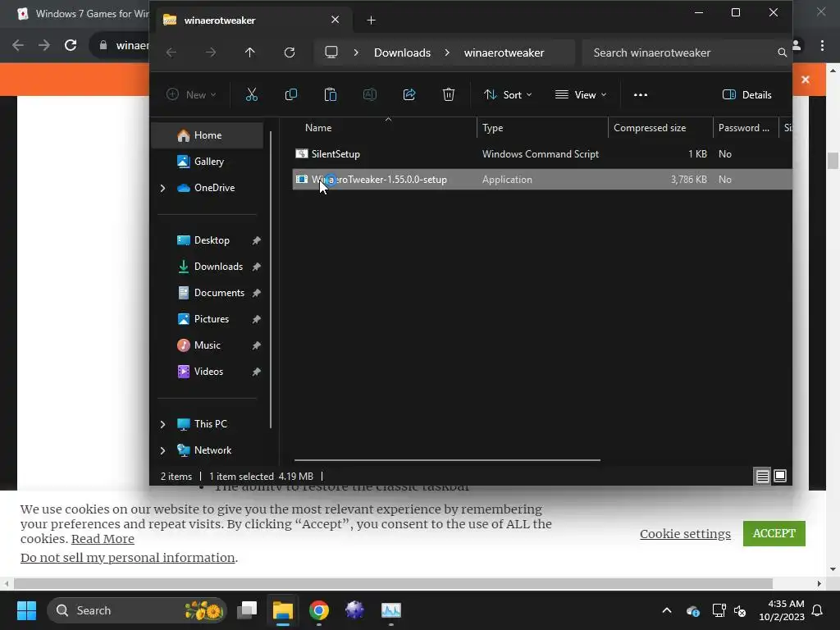Click the search magnifier icon in Explorer
Screen dimensions: 840x630
782,52
